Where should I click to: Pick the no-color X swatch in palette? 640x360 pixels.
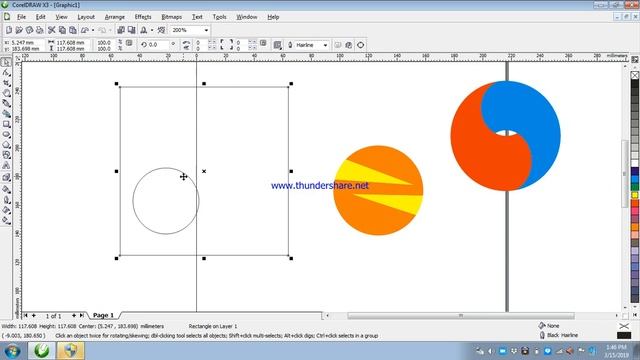[635, 75]
